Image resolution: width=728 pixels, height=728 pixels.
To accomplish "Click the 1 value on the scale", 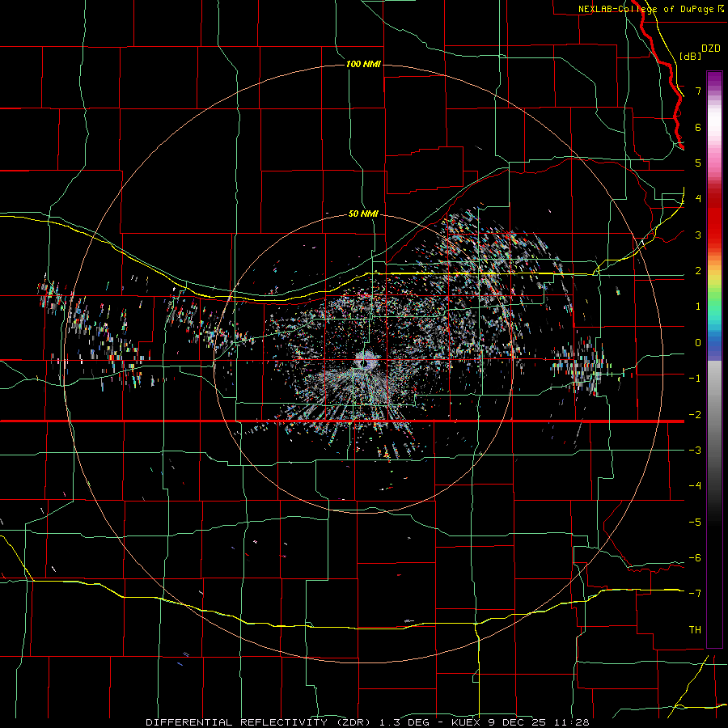I will (x=698, y=307).
